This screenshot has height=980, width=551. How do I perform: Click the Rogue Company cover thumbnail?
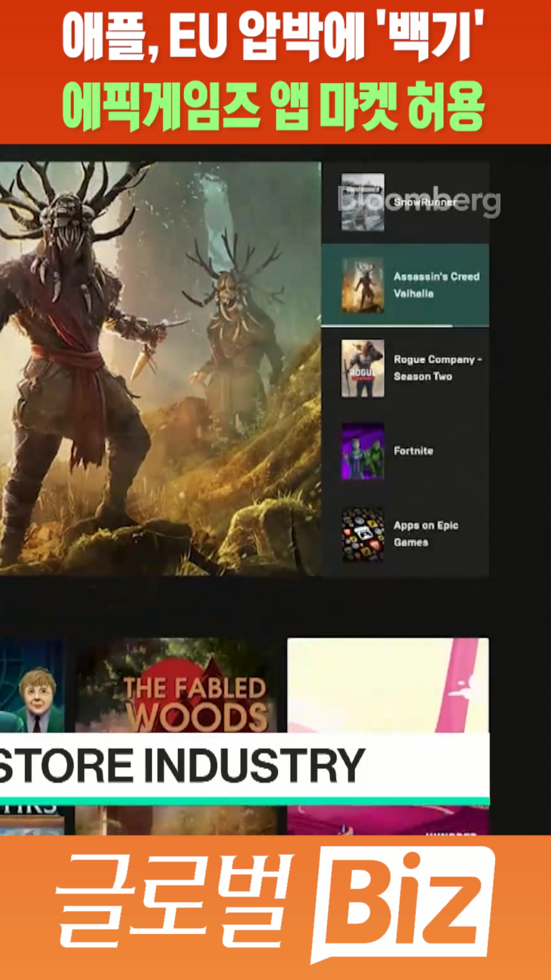[x=362, y=368]
